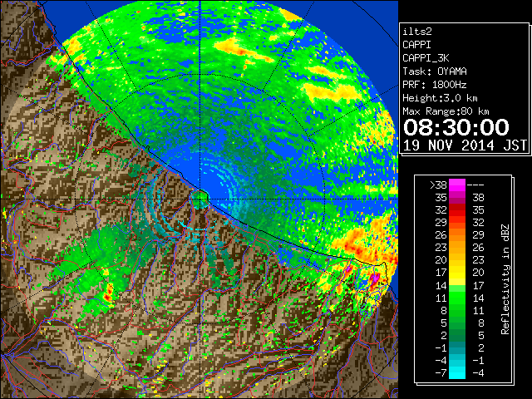This screenshot has height=399, width=532.
Task: Pick the yellow band on reflectivity scale
Action: click(x=457, y=273)
